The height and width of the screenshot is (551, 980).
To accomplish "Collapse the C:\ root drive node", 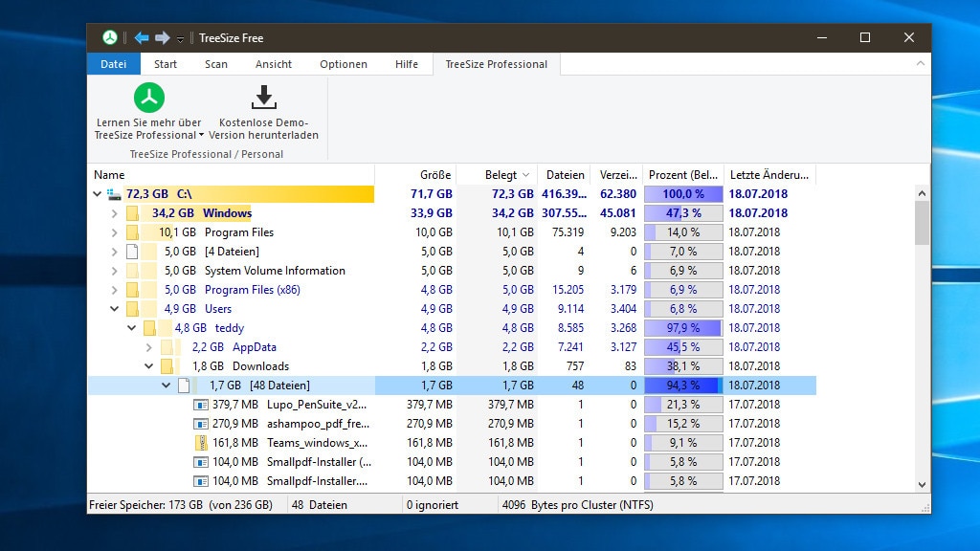I will click(x=98, y=193).
